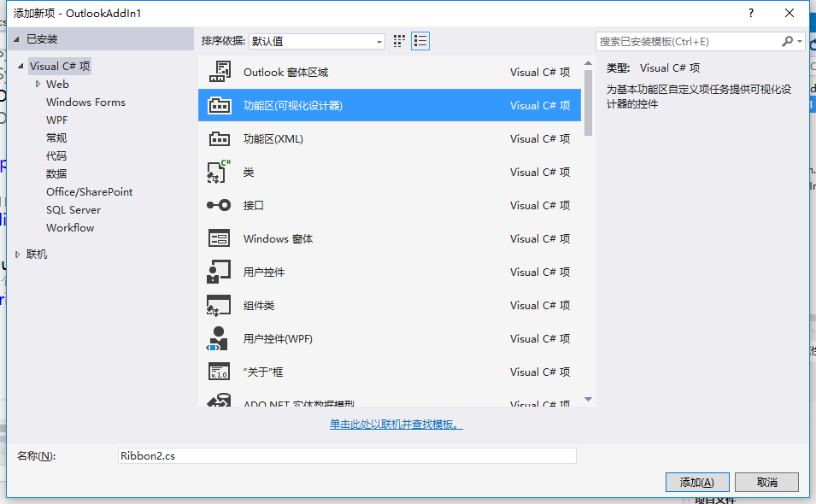The image size is (816, 504).
Task: Open the 排序依据 默认值 dropdown
Action: click(317, 41)
